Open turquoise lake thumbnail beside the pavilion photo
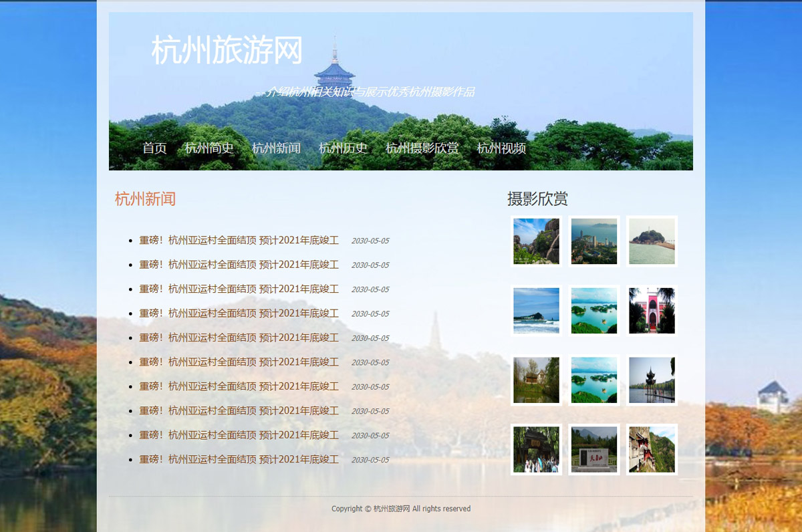802x532 pixels. (594, 380)
